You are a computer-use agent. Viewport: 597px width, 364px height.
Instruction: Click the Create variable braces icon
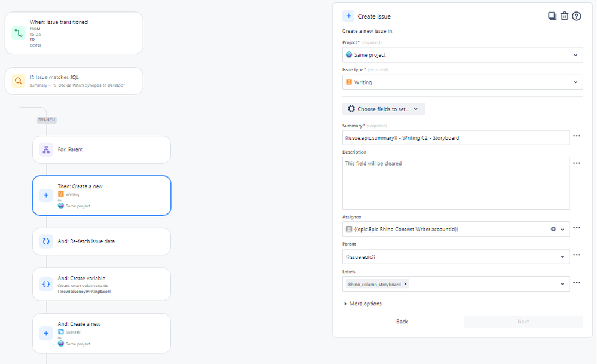point(46,284)
